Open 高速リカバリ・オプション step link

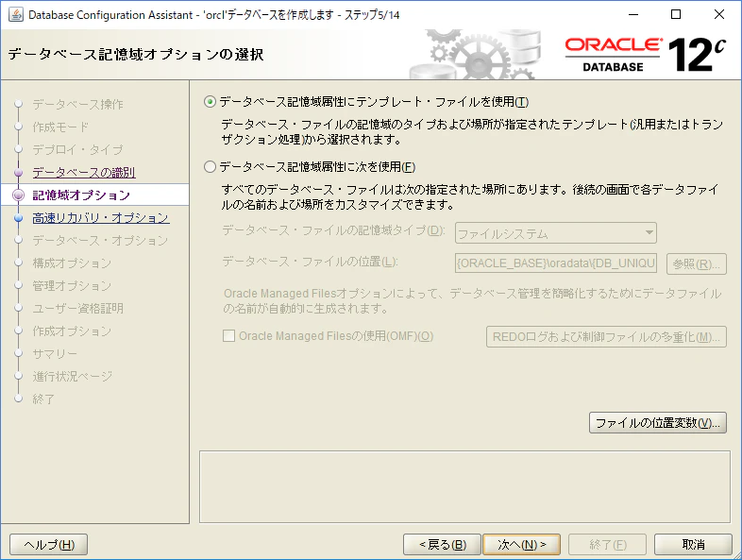(x=100, y=218)
